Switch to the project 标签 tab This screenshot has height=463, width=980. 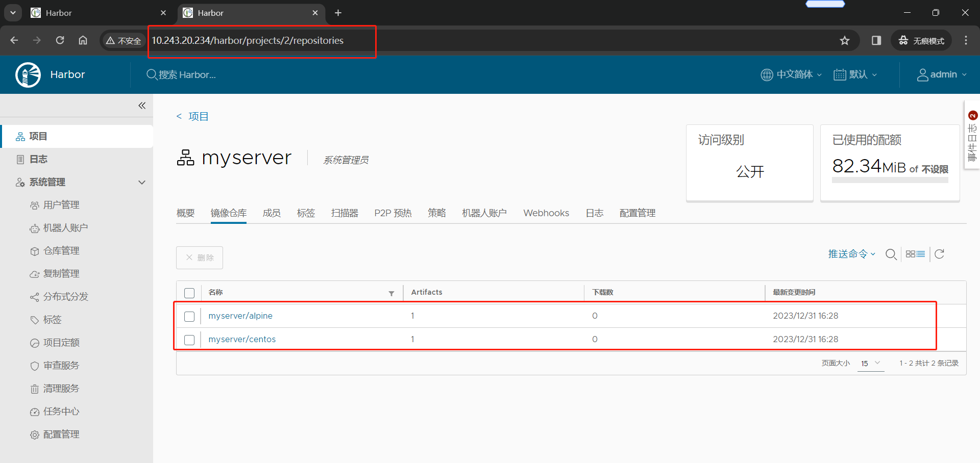point(306,213)
